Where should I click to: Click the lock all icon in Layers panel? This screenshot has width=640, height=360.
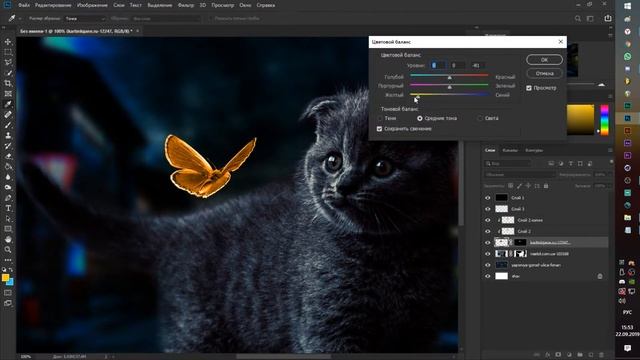point(546,186)
